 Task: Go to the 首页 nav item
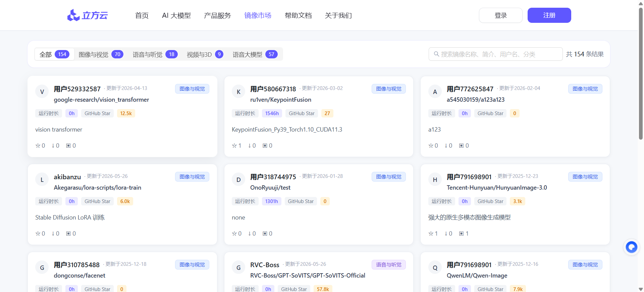click(142, 15)
